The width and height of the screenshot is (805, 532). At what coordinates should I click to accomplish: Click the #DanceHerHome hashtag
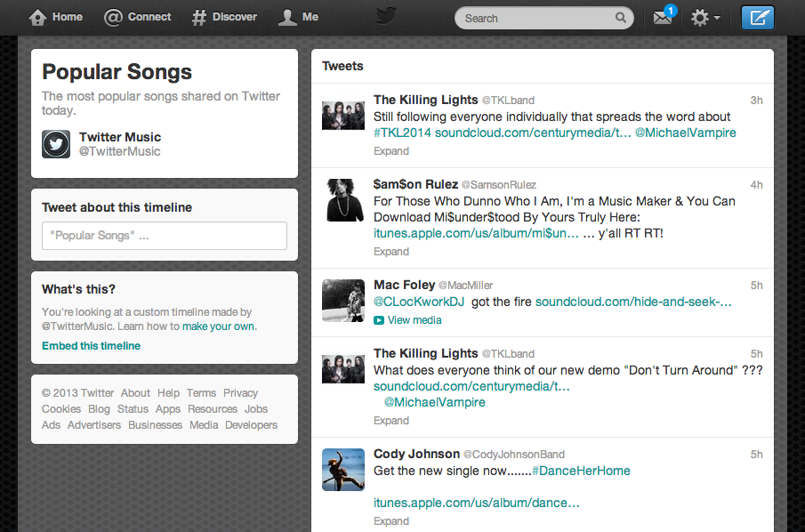pos(581,471)
